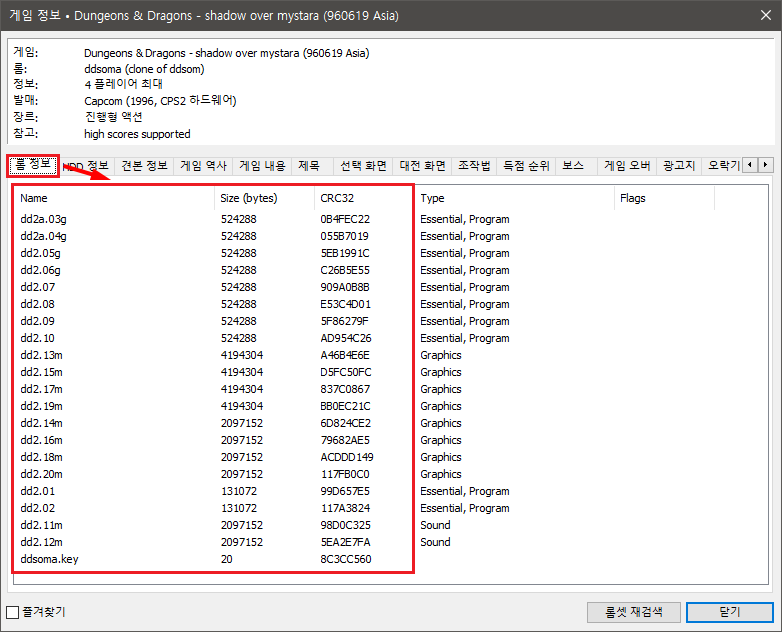Click the 4 플레이어 최대 text

[123, 84]
